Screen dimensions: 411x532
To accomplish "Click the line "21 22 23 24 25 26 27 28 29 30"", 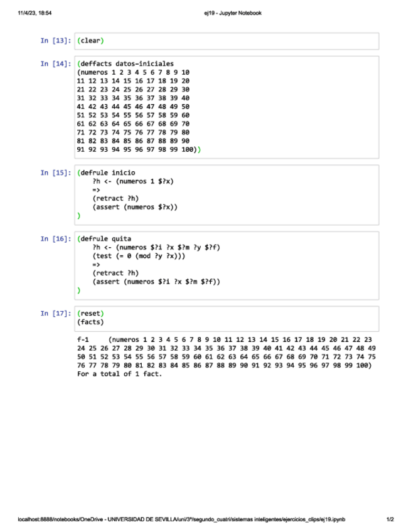I will [133, 90].
